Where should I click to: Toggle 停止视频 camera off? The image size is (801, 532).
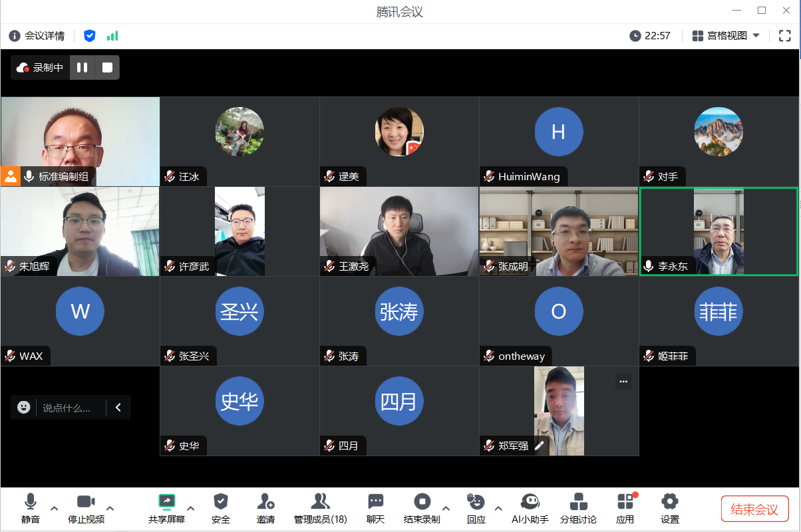coord(86,508)
